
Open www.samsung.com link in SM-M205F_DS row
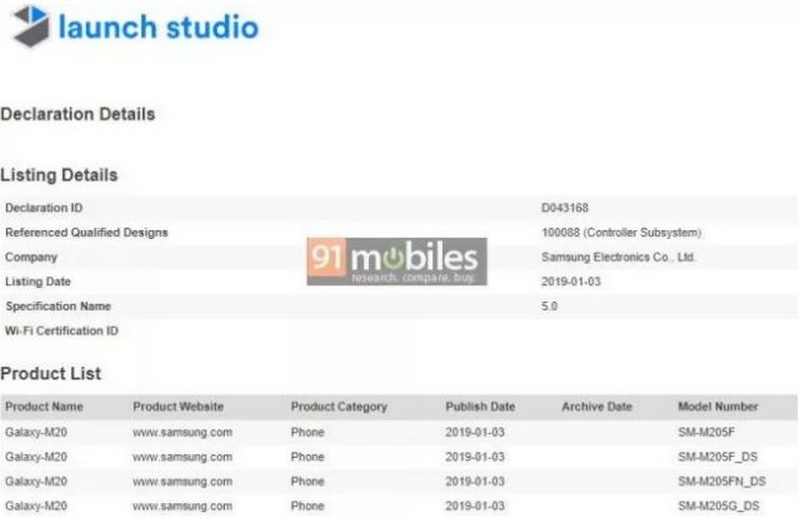pyautogui.click(x=183, y=457)
